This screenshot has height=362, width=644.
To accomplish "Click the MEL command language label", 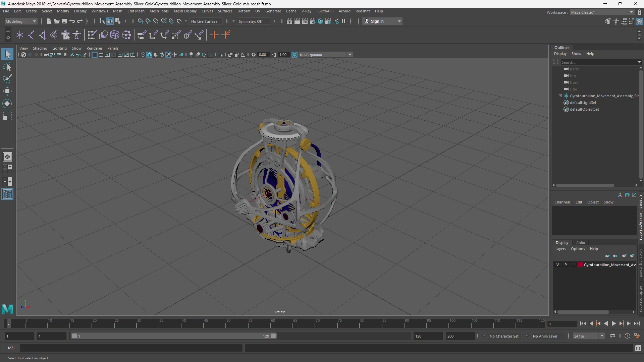I will point(11,348).
